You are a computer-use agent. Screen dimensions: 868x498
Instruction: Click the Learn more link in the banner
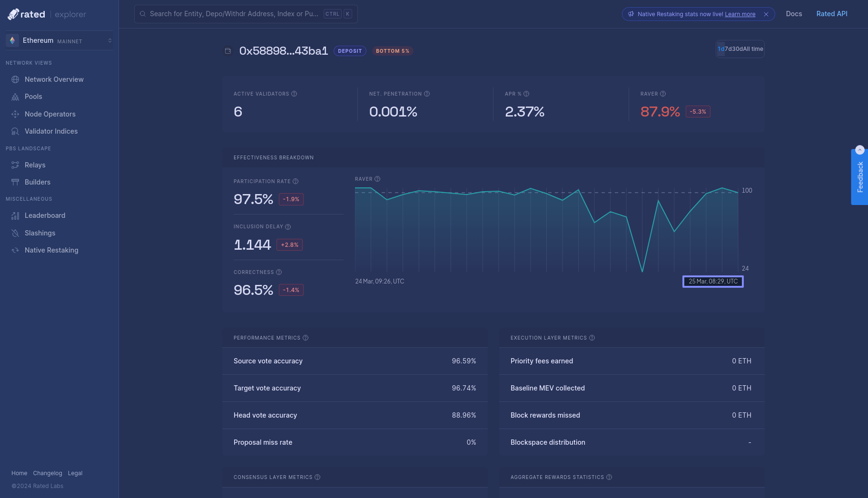tap(740, 14)
